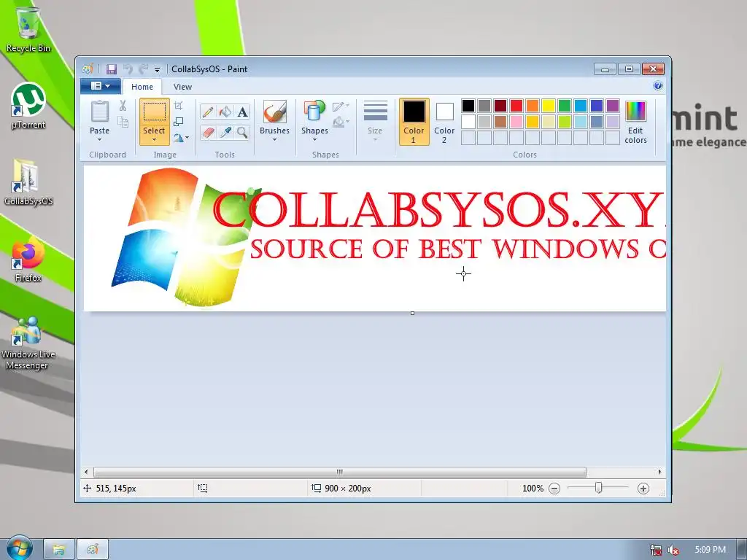Expand the Shapes dropdown arrow
This screenshot has width=747, height=560.
(314, 139)
